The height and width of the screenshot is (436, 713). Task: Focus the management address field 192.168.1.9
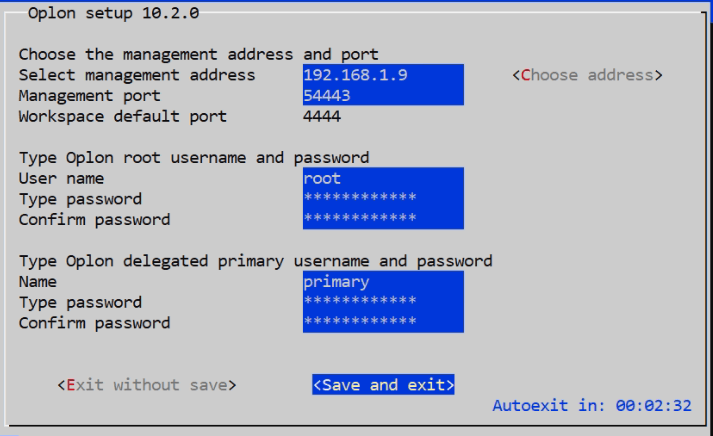click(383, 75)
